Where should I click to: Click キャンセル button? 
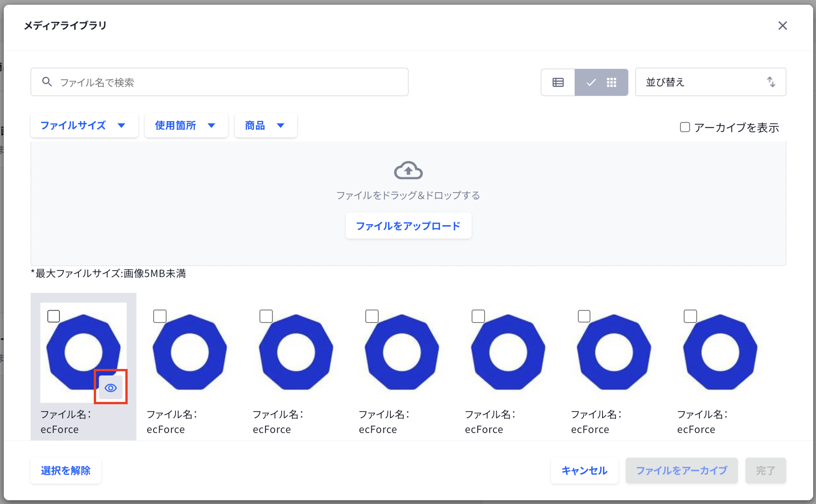584,471
